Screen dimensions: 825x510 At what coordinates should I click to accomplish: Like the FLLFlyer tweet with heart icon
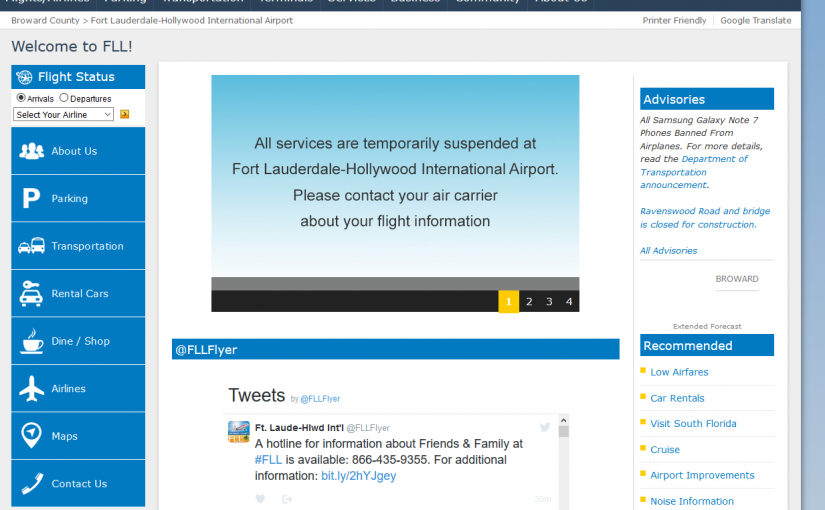(260, 499)
